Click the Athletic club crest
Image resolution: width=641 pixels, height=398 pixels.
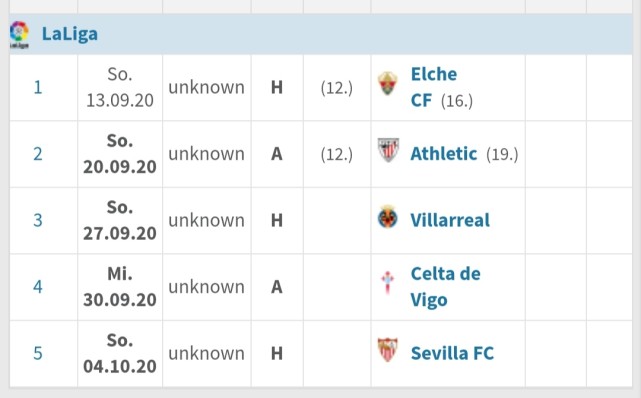click(x=388, y=150)
